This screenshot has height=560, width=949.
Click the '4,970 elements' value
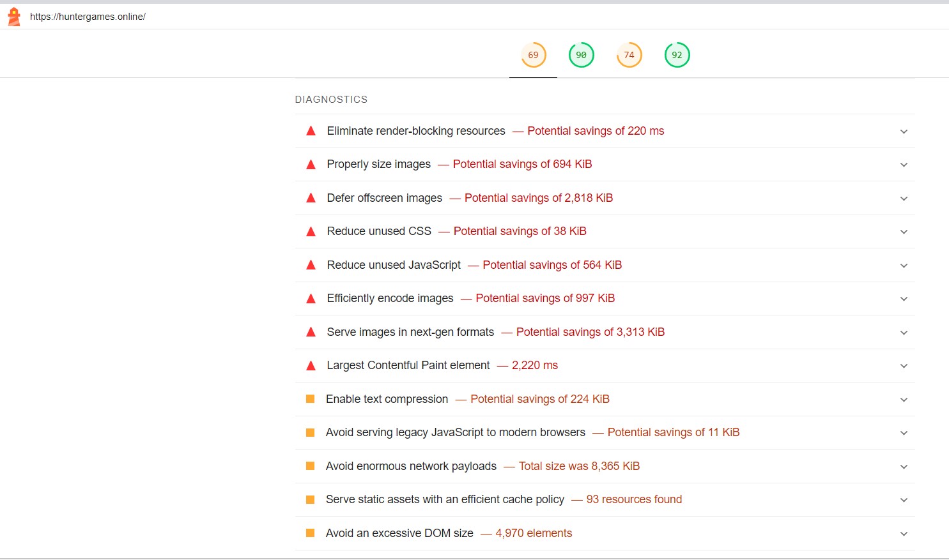[534, 533]
